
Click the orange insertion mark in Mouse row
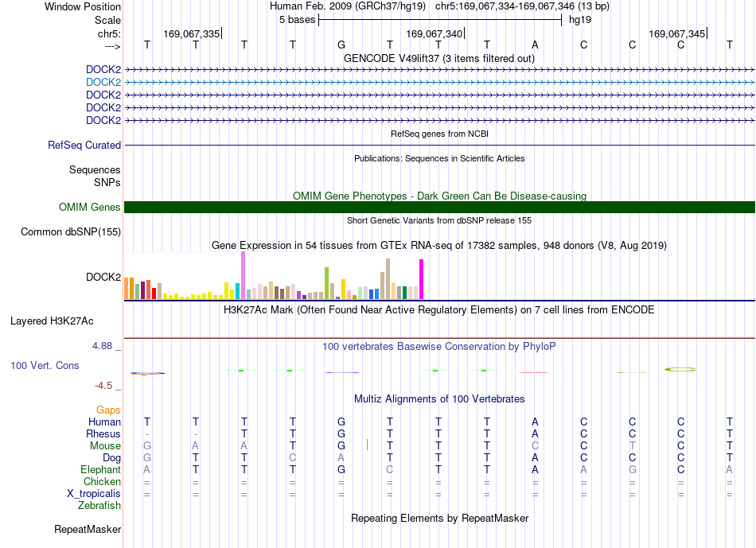pos(367,445)
